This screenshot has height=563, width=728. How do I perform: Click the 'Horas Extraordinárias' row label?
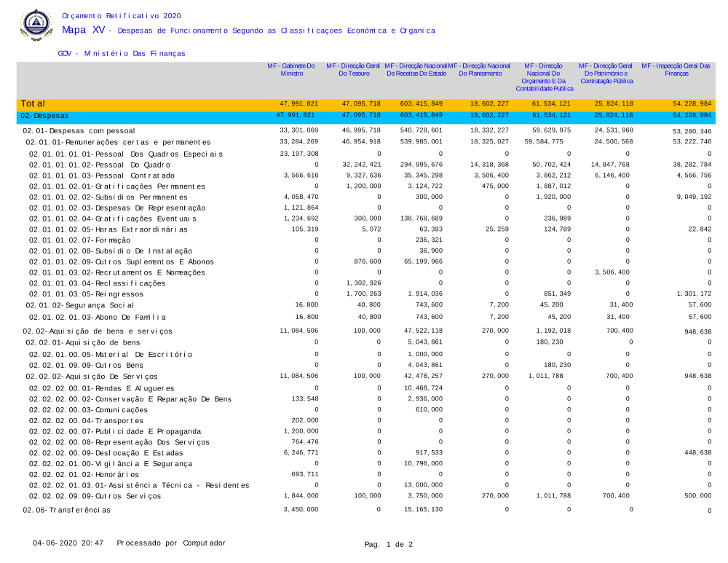[x=108, y=229]
